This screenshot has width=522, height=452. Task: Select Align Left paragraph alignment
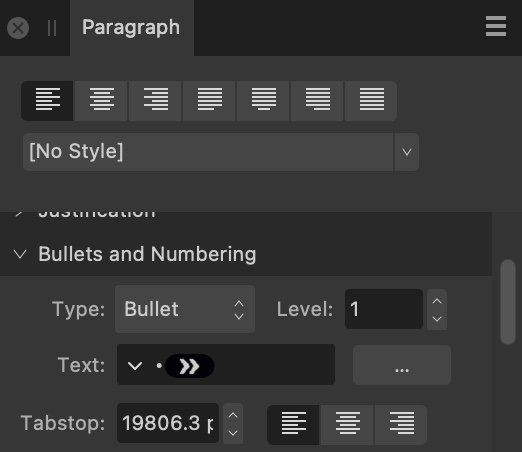coord(47,100)
